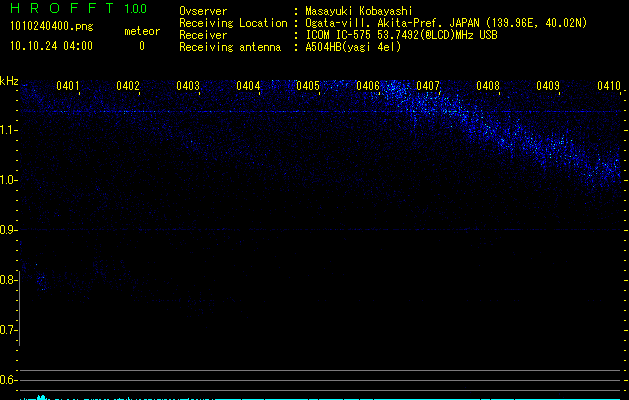Click the 0410 time marker
The image size is (629, 400).
pyautogui.click(x=609, y=86)
